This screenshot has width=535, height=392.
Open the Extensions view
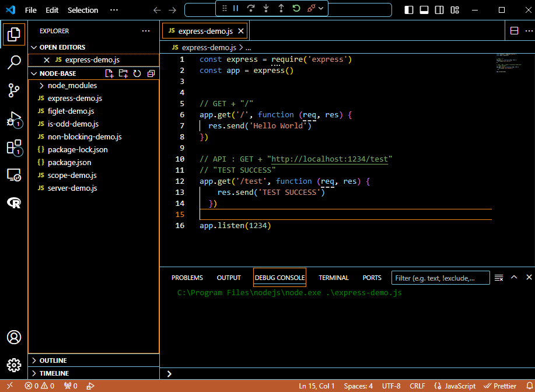[13, 148]
